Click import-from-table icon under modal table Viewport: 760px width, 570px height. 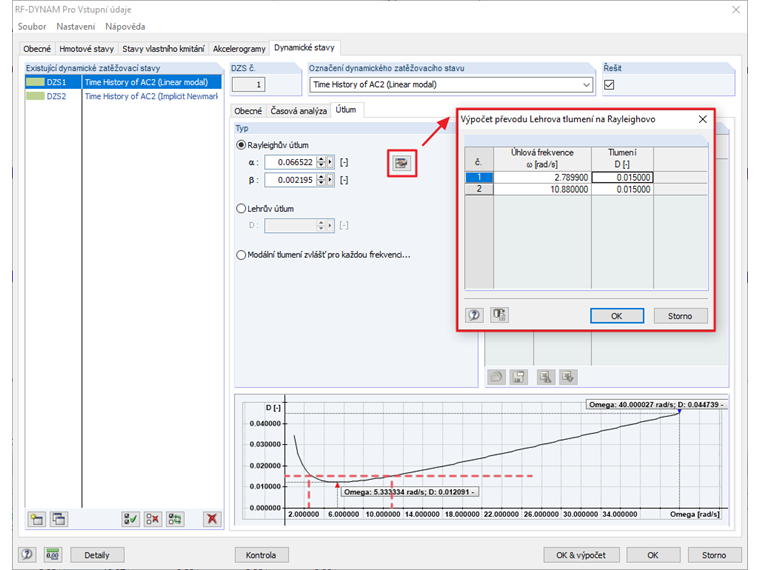pyautogui.click(x=546, y=377)
